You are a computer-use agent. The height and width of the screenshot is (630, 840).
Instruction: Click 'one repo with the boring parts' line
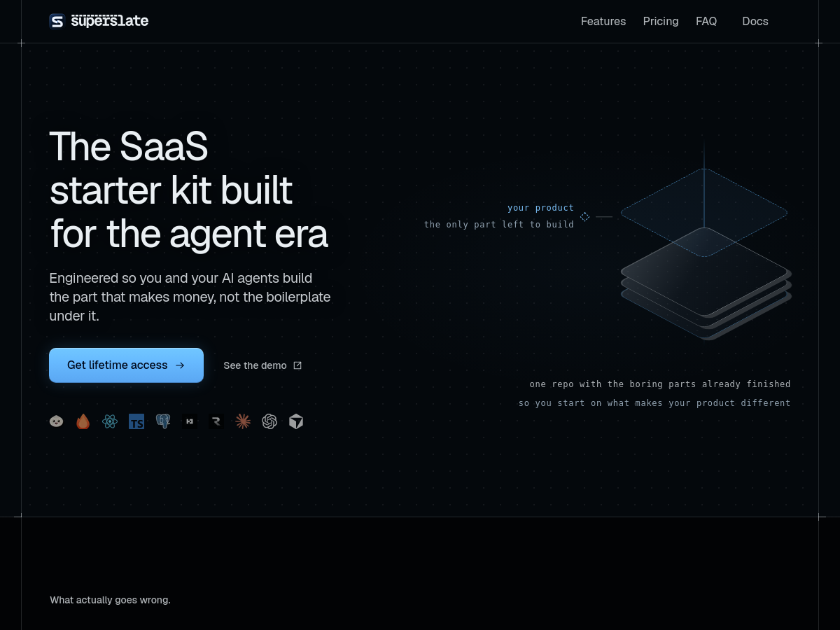click(x=660, y=384)
